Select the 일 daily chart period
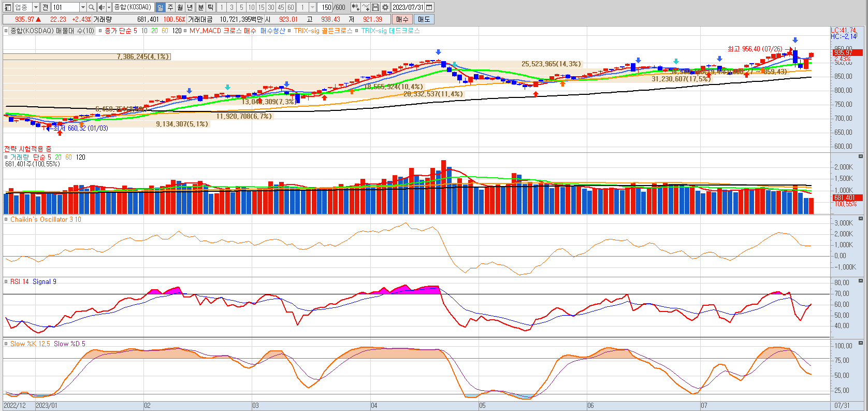The height and width of the screenshot is (411, 868). click(x=160, y=7)
